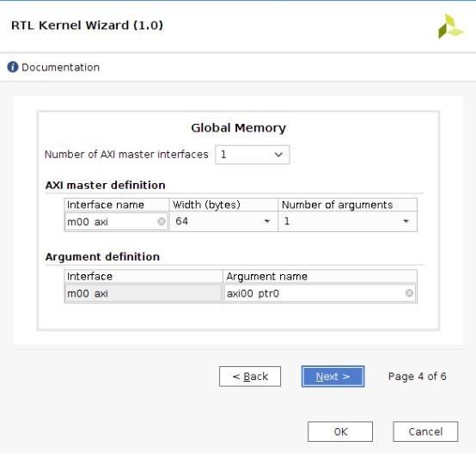The image size is (476, 453).
Task: Click the Global Memory heading
Action: (238, 128)
